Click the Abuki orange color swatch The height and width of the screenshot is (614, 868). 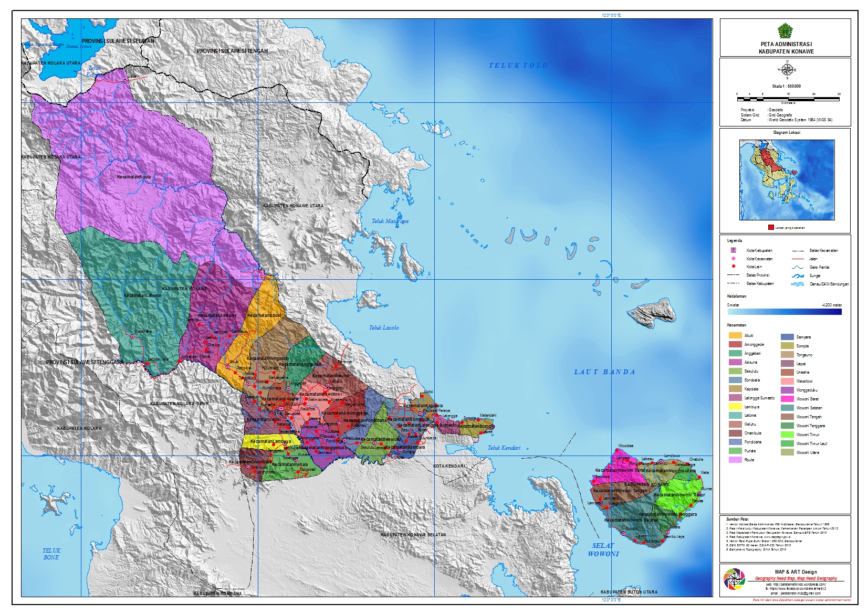pos(735,335)
